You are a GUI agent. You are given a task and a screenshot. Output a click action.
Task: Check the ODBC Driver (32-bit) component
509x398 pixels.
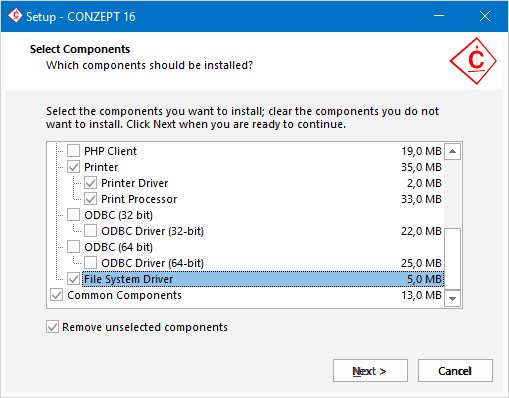click(x=90, y=231)
